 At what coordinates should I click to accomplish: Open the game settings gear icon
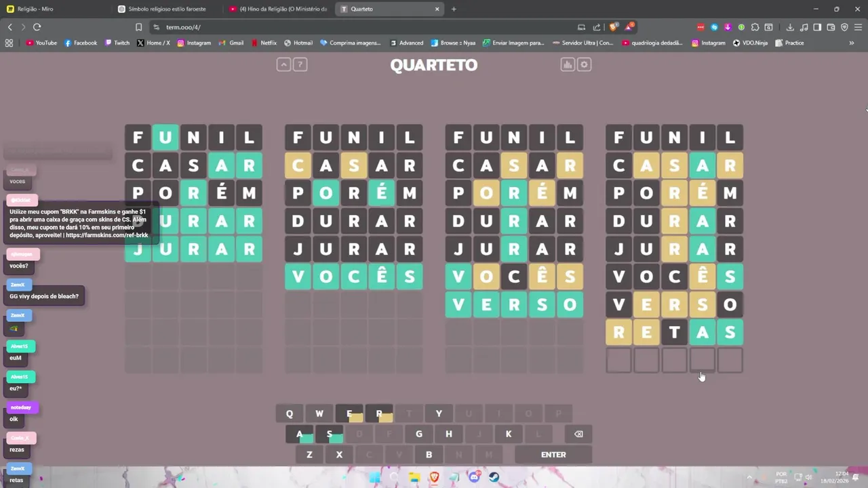(584, 64)
